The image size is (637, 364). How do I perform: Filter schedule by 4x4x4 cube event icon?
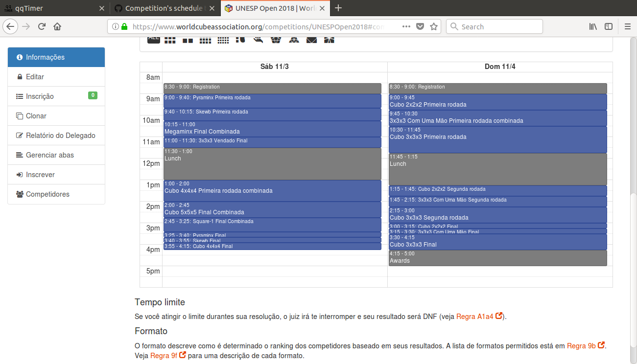(205, 39)
